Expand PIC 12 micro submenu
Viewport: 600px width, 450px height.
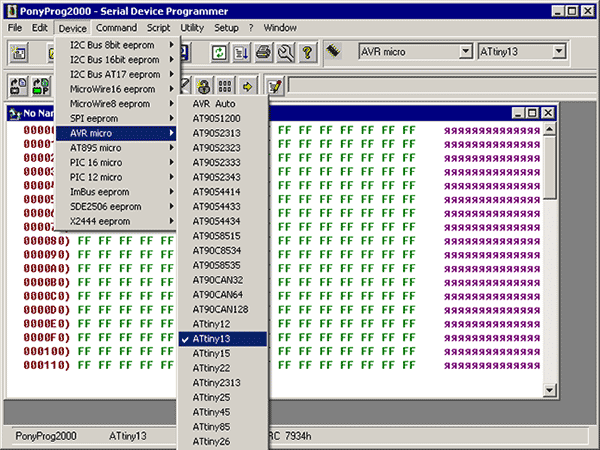click(116, 177)
